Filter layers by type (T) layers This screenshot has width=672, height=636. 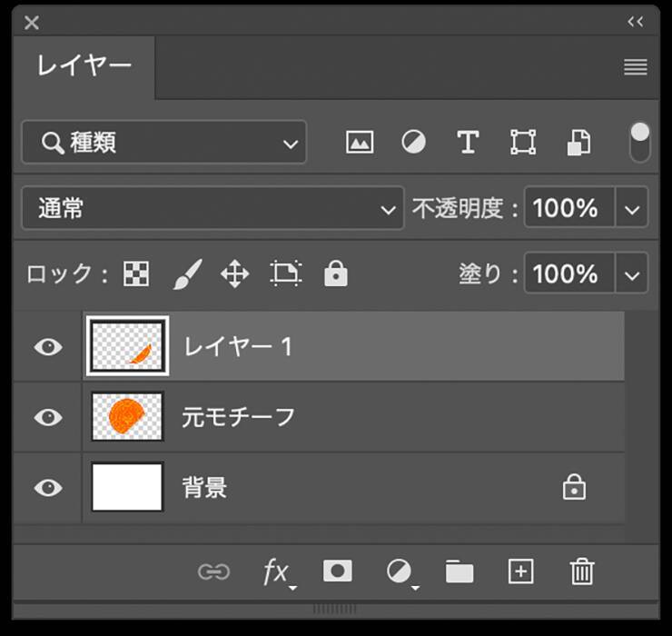468,143
